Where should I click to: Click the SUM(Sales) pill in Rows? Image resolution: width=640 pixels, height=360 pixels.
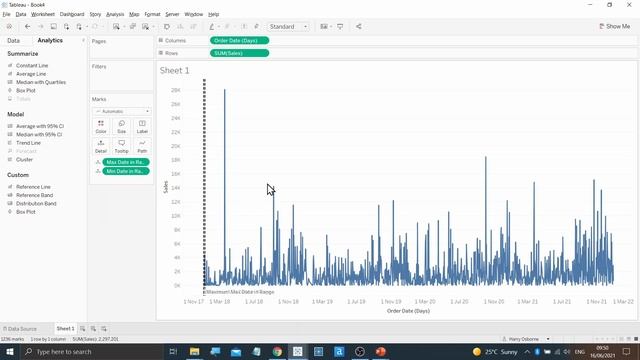(240, 53)
